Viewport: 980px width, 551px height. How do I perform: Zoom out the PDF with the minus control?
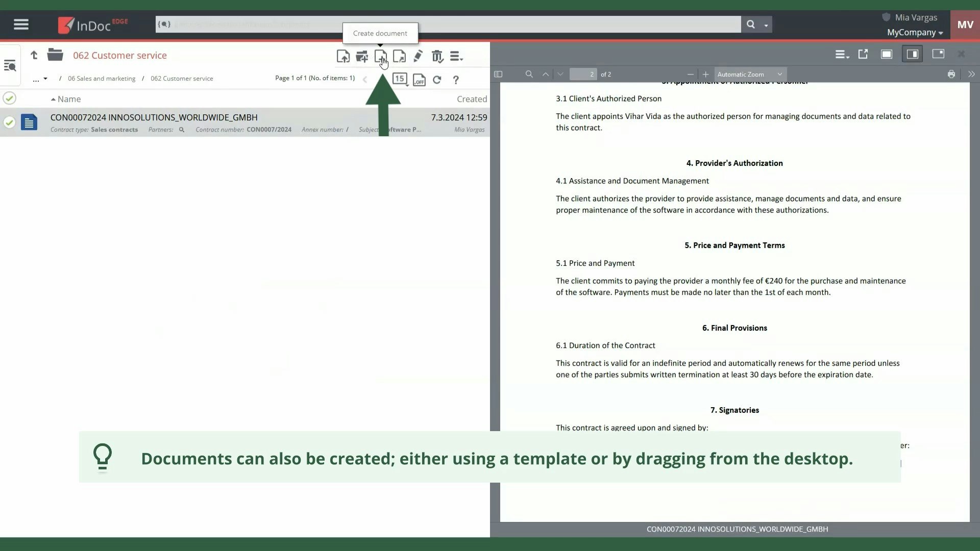(690, 74)
